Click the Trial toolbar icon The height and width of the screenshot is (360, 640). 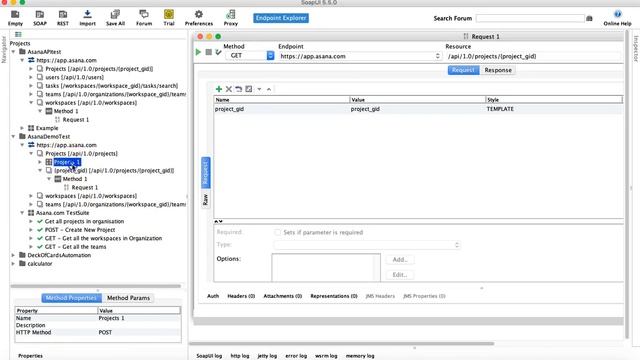coord(169,18)
